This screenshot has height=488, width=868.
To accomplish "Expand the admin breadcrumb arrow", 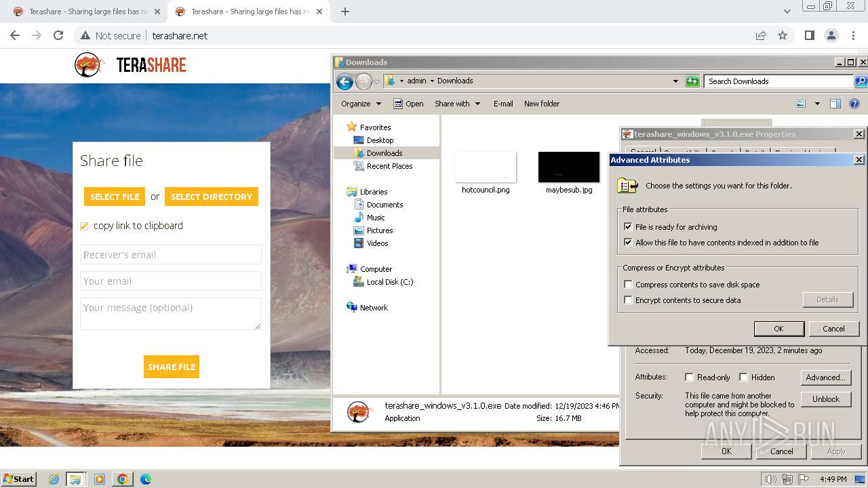I will coord(432,81).
